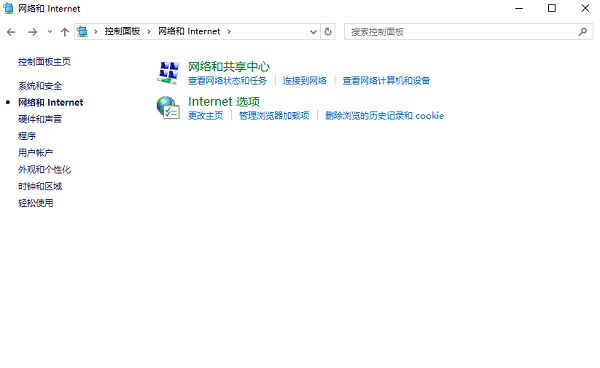The height and width of the screenshot is (368, 600).
Task: Select 网络和 Internet breadcrumb segment
Action: coord(189,31)
